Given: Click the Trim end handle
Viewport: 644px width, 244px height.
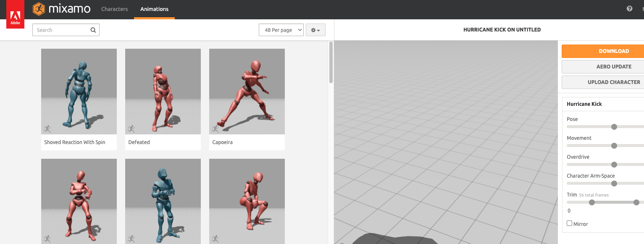Looking at the screenshot, I should 636,202.
